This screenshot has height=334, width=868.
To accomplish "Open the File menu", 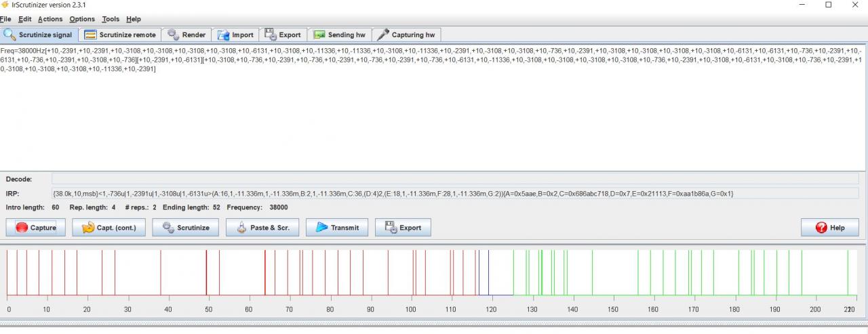I will [5, 19].
